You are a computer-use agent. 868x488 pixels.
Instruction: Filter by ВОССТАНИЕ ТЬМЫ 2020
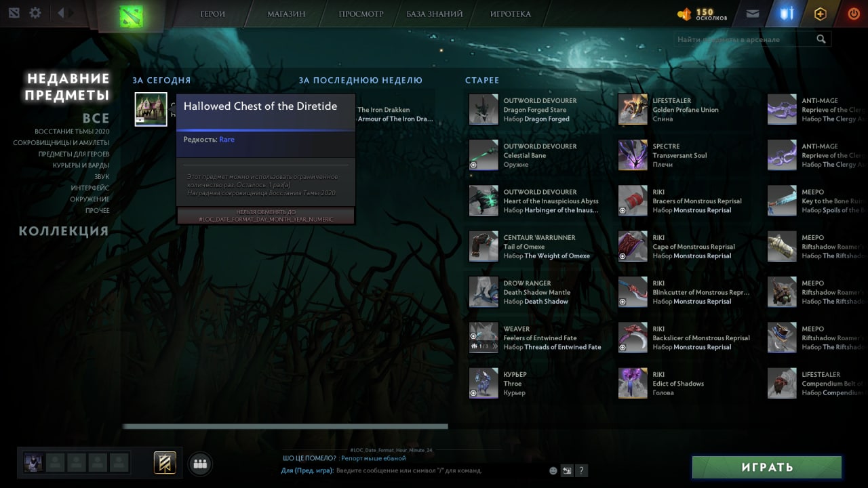(72, 131)
